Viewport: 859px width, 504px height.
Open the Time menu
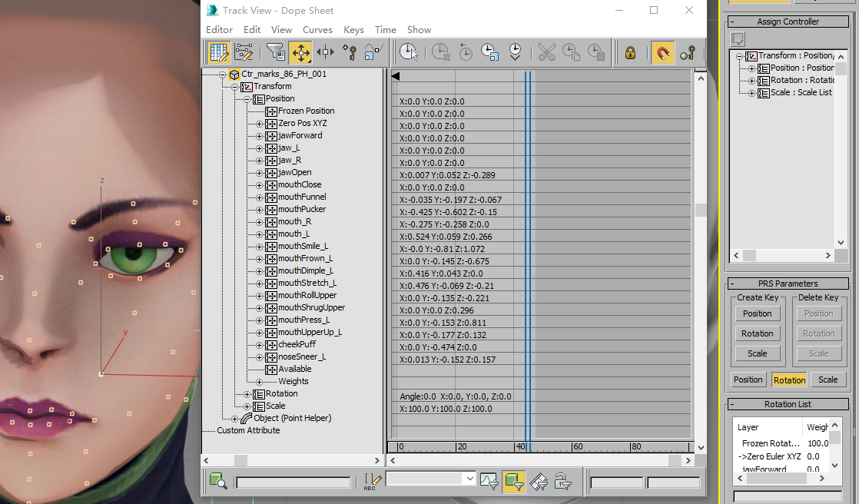click(x=385, y=30)
